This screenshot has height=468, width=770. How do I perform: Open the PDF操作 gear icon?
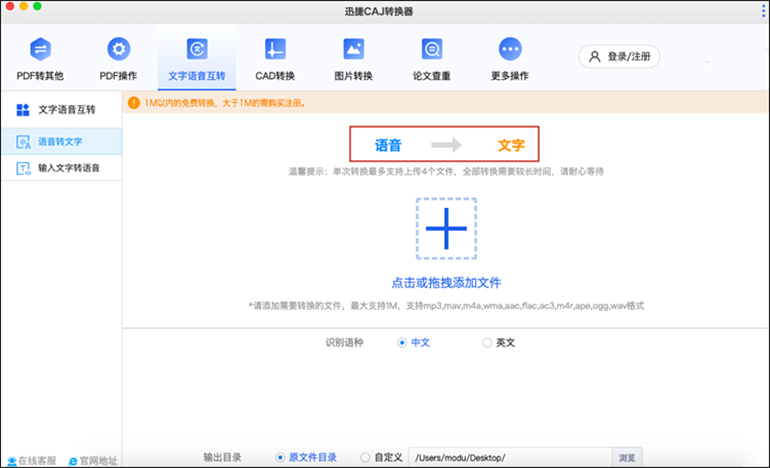tap(118, 49)
